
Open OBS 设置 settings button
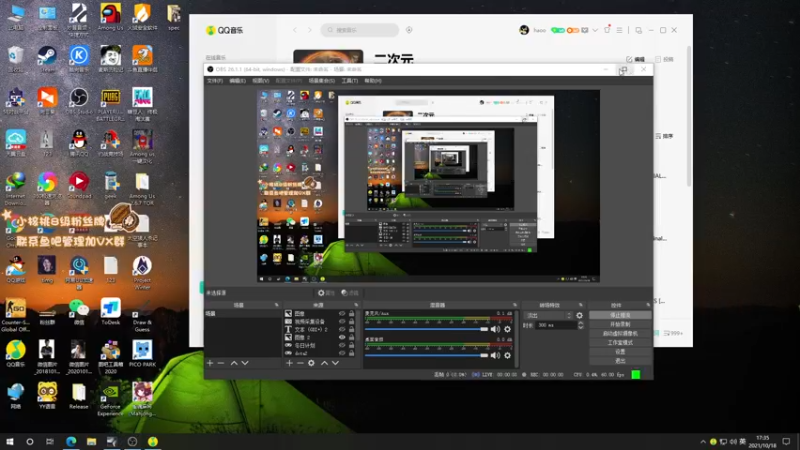(620, 352)
